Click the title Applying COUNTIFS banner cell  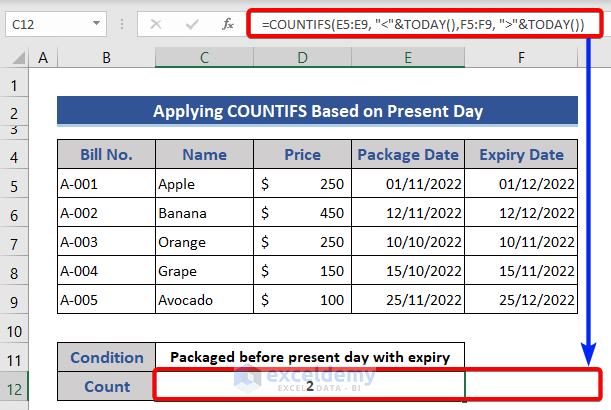pos(317,111)
